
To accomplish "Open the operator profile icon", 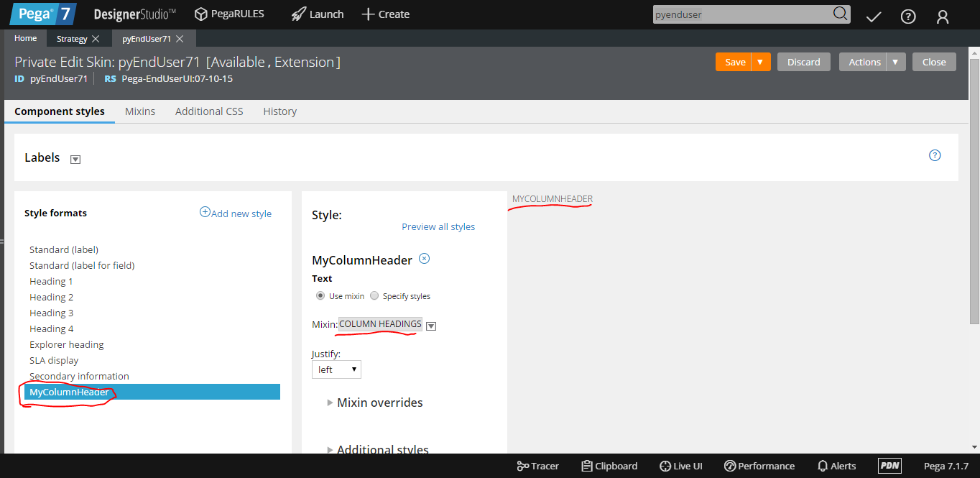I will 943,17.
